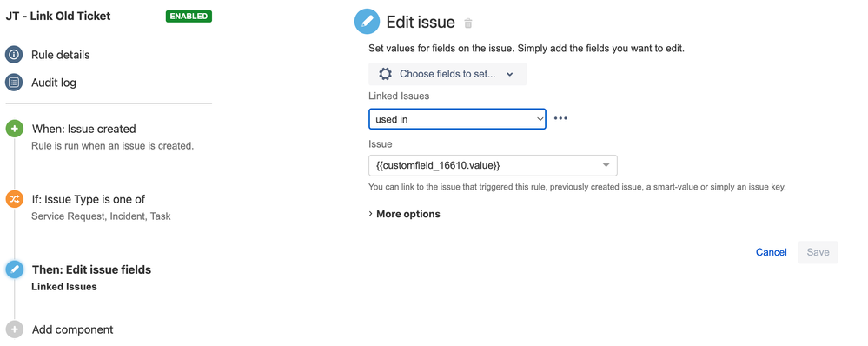Click the blue pencil action icon in rule chain

pos(14,269)
